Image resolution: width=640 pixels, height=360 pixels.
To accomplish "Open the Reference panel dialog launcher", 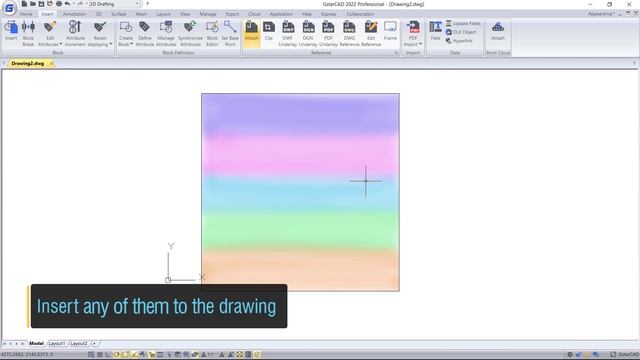I will pos(396,53).
